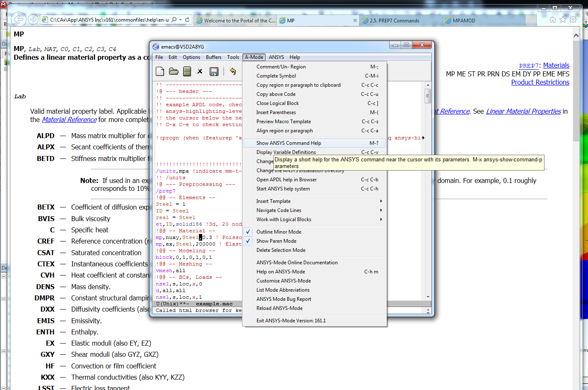
Task: Open IE tools gear icon
Action: click(573, 19)
